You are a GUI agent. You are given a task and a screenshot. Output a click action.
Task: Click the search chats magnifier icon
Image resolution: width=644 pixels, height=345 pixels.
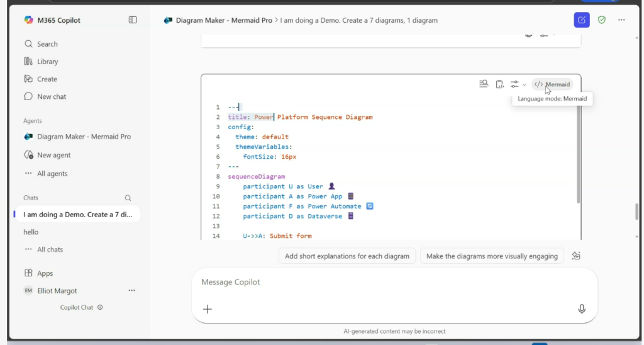(128, 198)
